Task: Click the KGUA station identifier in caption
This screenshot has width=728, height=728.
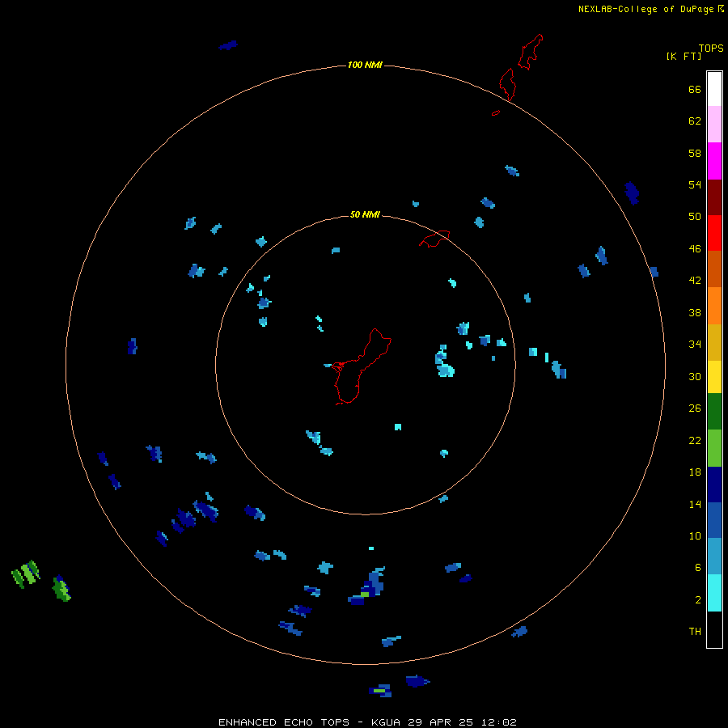Action: point(387,722)
